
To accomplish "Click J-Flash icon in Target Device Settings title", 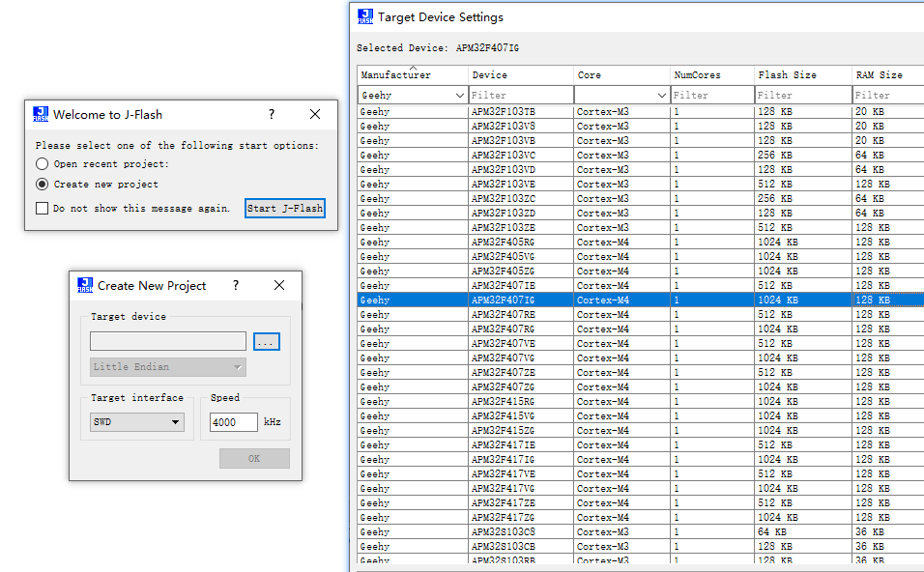I will pos(365,16).
